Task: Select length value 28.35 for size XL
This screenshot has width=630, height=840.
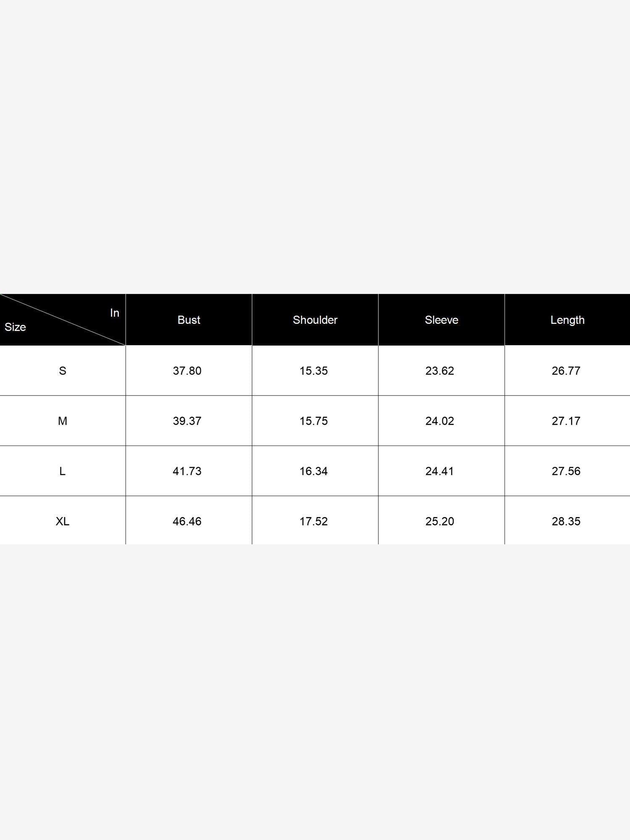Action: tap(566, 521)
